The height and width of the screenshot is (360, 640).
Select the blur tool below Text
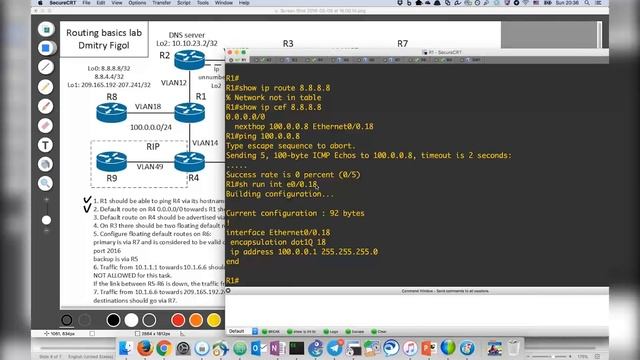(x=46, y=164)
